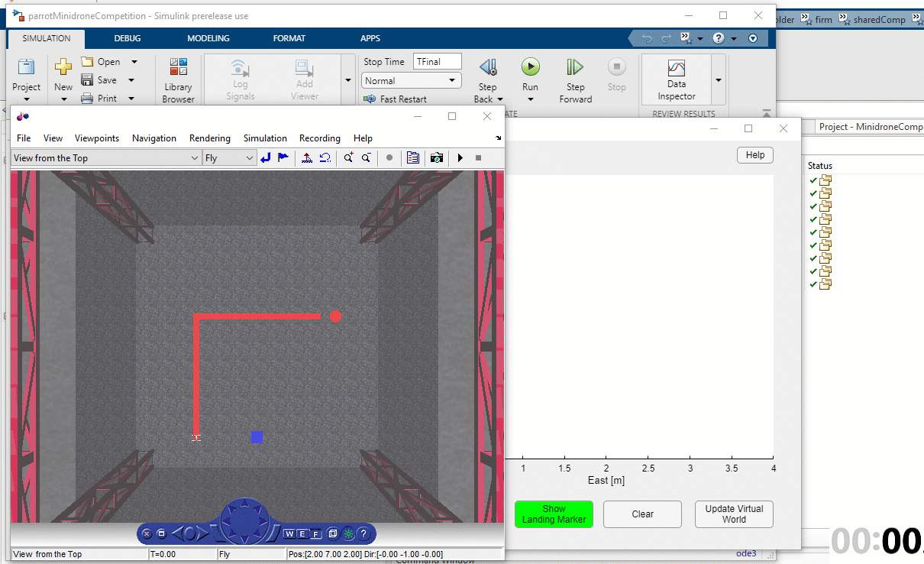Open the View from the Top viewpoint dropdown
Image resolution: width=924 pixels, height=564 pixels.
106,158
